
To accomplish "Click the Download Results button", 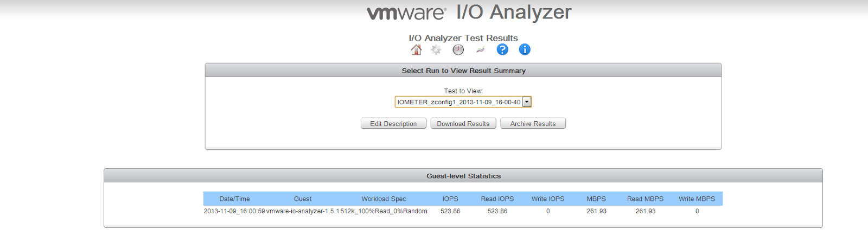I will [463, 124].
